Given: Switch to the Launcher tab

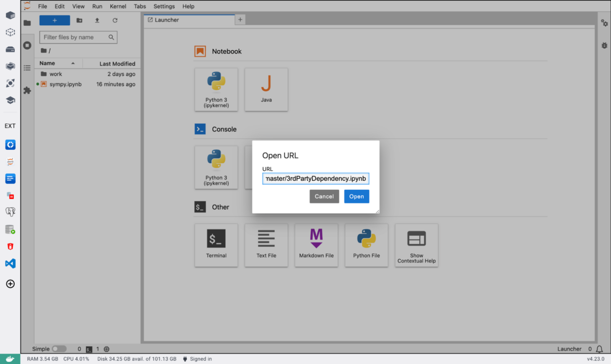Looking at the screenshot, I should [x=166, y=20].
